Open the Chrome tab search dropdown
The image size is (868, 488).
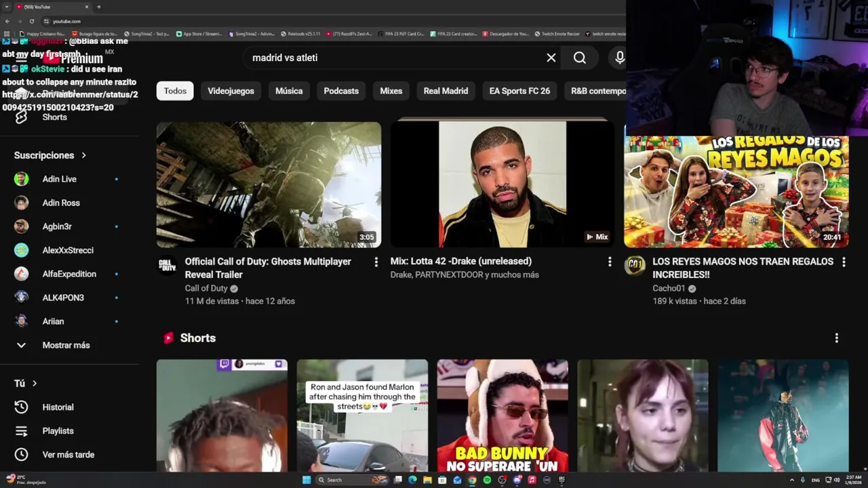pos(7,7)
